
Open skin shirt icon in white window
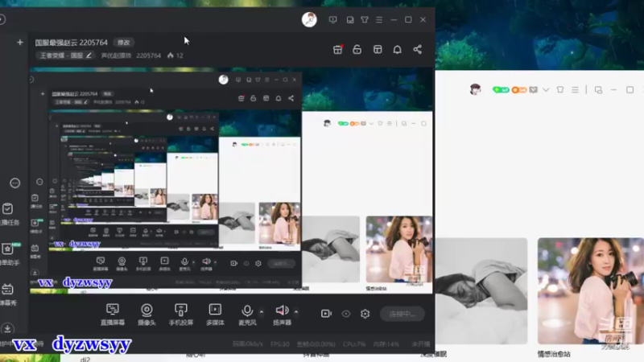click(560, 89)
